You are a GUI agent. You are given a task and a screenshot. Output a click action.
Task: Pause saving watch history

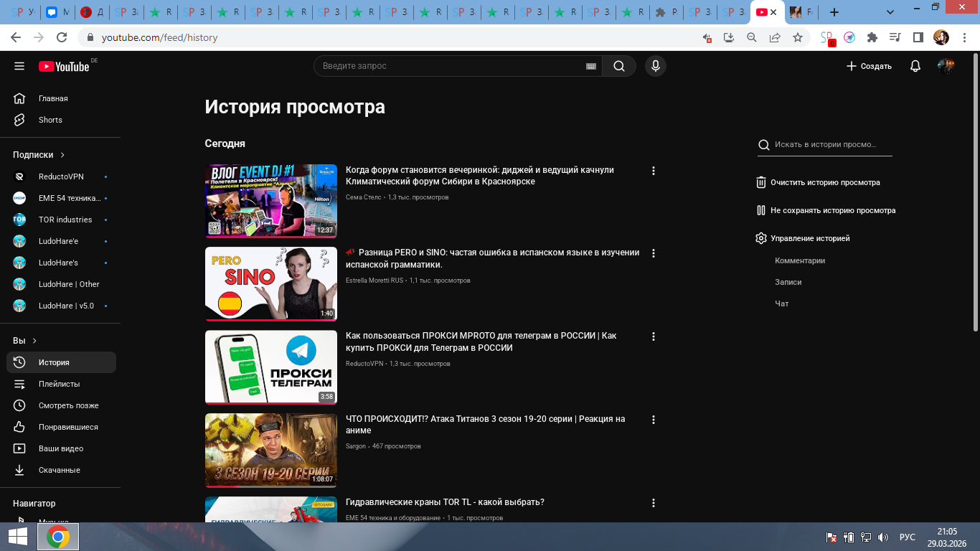pyautogui.click(x=825, y=210)
